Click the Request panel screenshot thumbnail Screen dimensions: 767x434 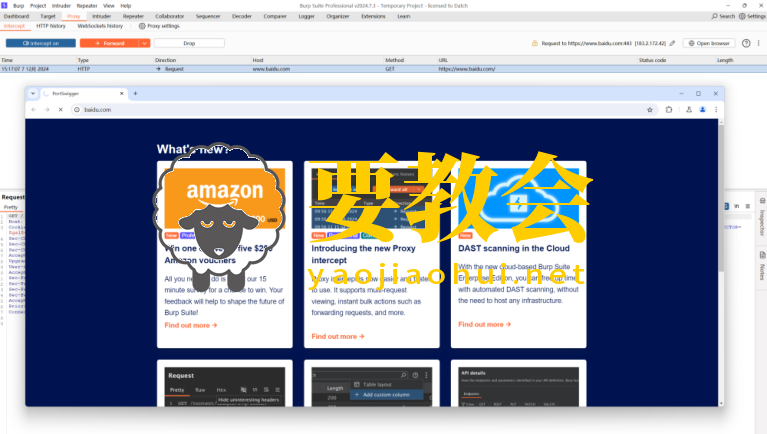tap(225, 387)
